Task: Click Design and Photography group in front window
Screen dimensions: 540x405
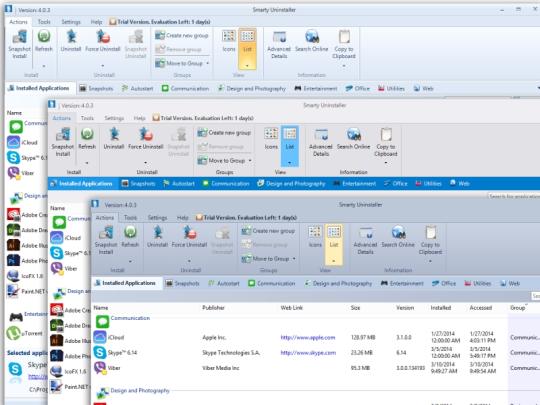Action: (x=140, y=391)
